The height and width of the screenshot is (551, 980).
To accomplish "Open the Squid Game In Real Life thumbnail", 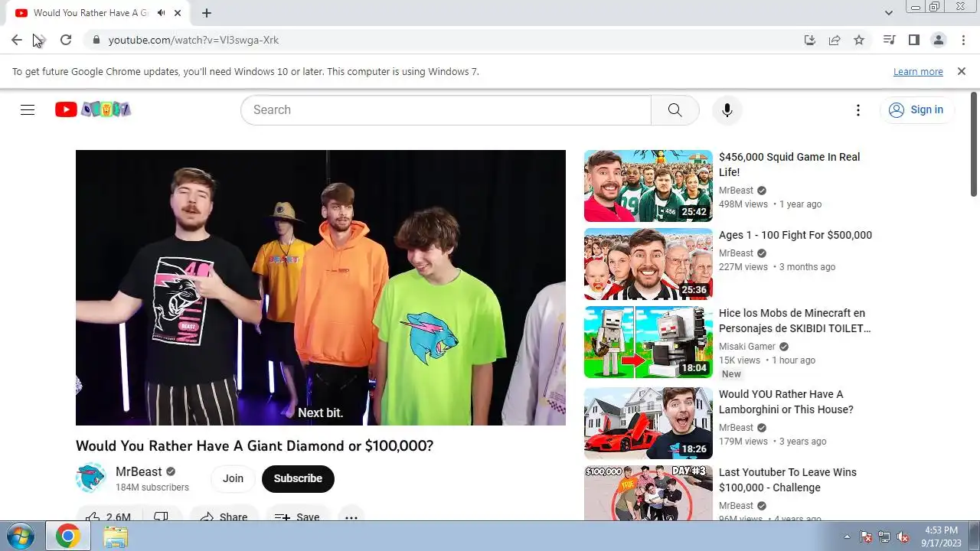I will tap(648, 186).
